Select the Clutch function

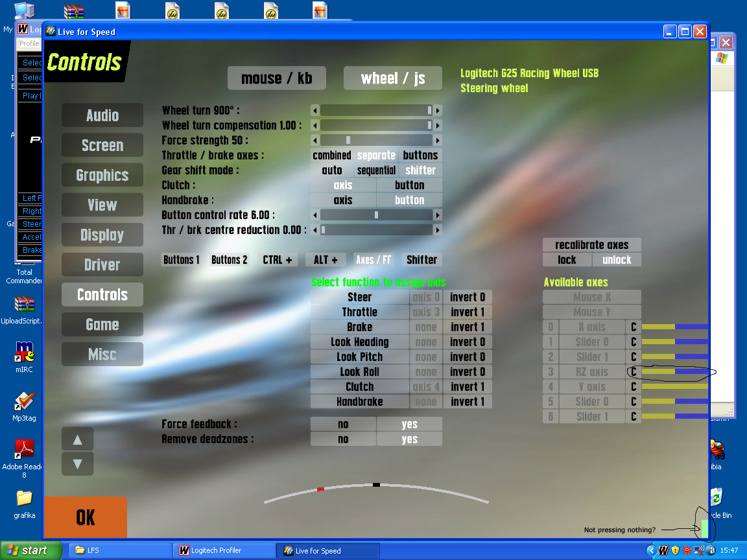pyautogui.click(x=360, y=387)
